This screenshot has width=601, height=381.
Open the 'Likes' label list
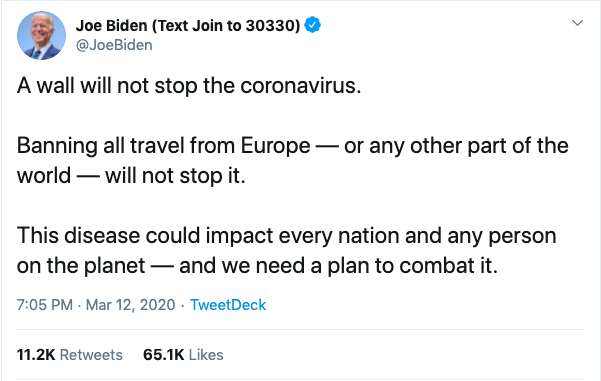(206, 355)
